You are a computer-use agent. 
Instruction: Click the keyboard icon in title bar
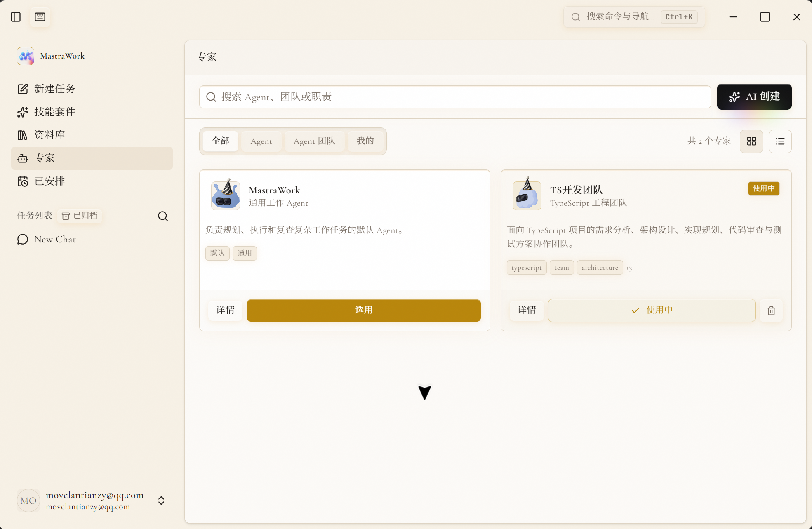pos(40,17)
